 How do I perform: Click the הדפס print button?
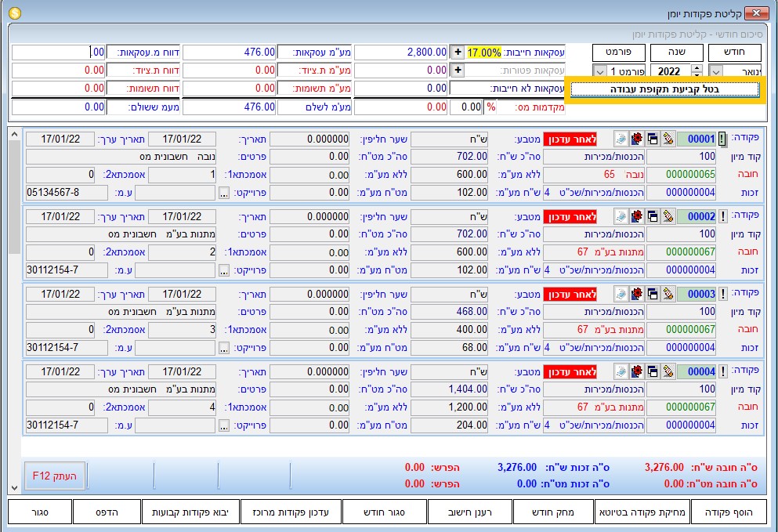107,512
